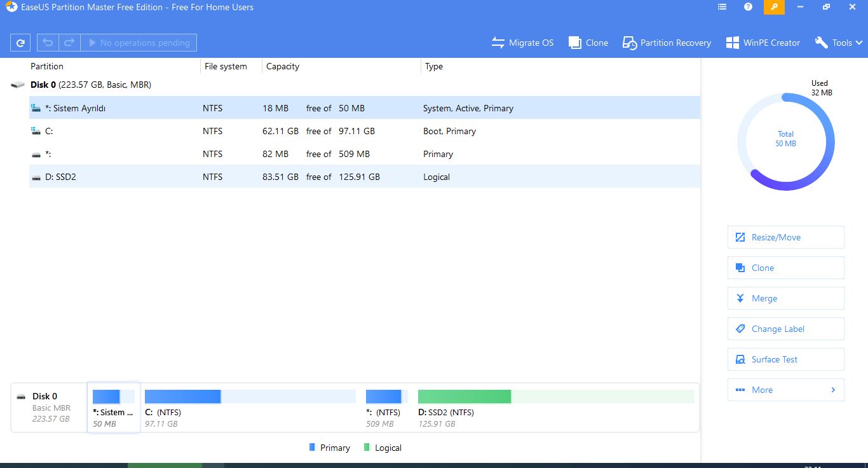Click the Surface Test magnifier icon
Image resolution: width=868 pixels, height=468 pixels.
[740, 359]
